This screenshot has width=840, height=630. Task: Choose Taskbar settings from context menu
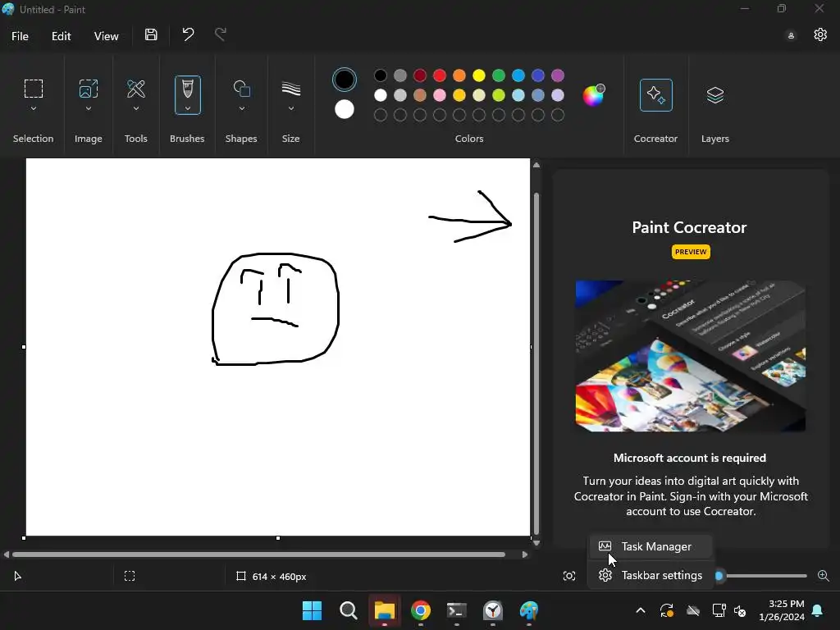click(651, 575)
